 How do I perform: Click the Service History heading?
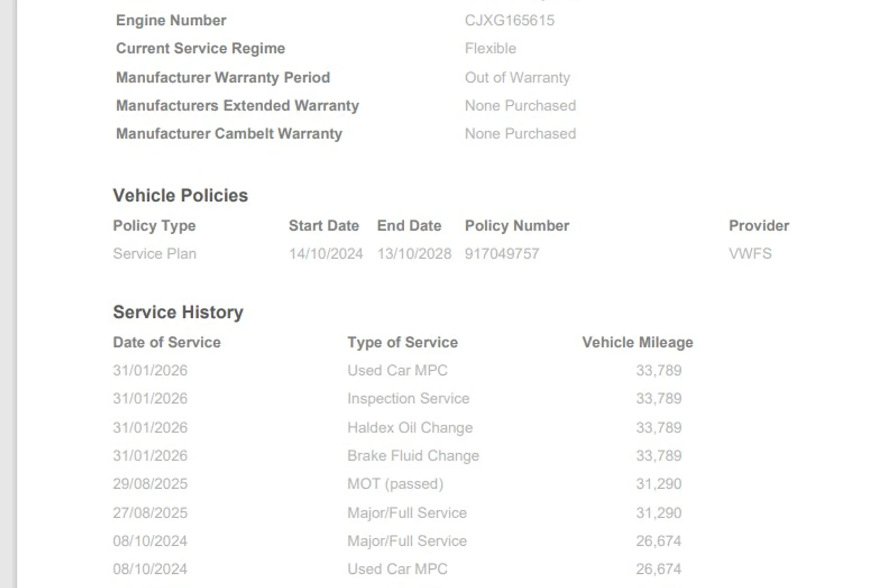(178, 312)
